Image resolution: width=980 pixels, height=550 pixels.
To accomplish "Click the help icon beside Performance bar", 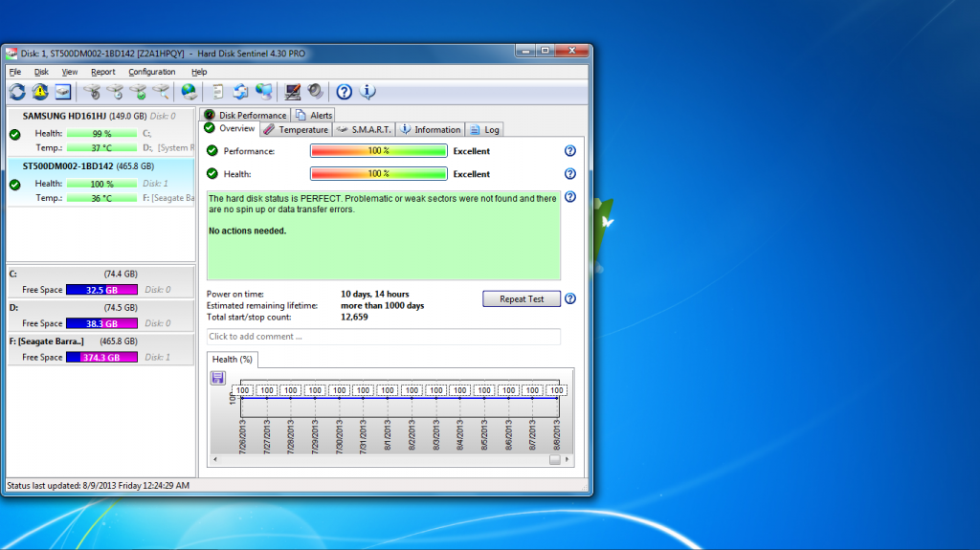I will click(x=570, y=151).
